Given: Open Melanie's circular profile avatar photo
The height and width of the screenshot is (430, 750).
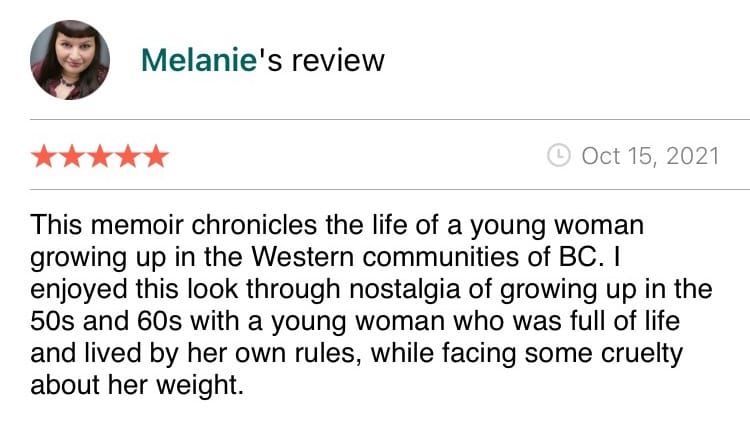Looking at the screenshot, I should [70, 60].
